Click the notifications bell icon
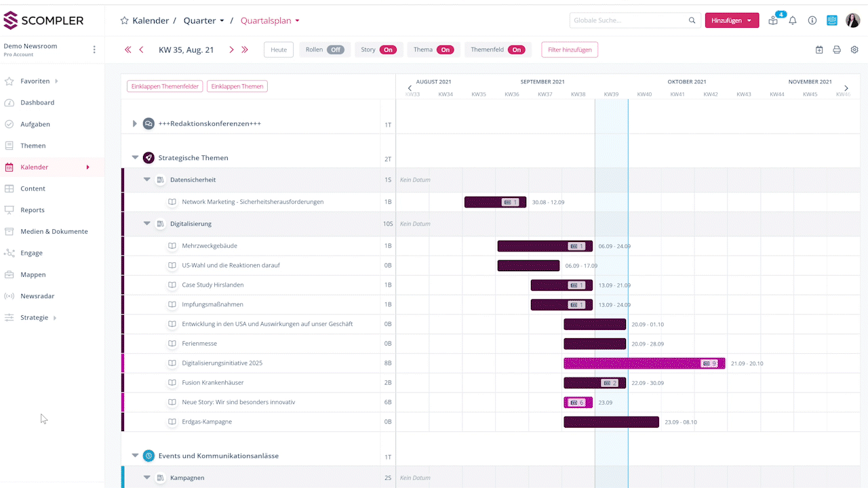This screenshot has height=488, width=868. 792,20
